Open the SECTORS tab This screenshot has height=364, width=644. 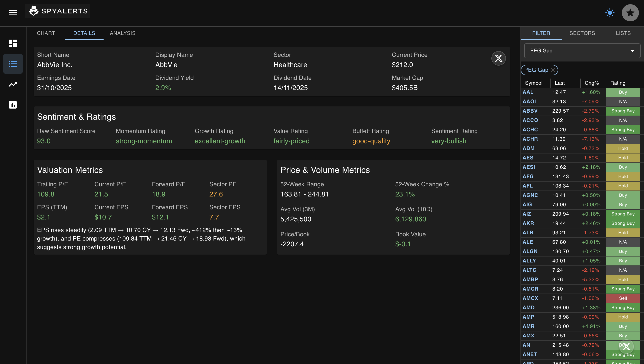[x=582, y=33]
